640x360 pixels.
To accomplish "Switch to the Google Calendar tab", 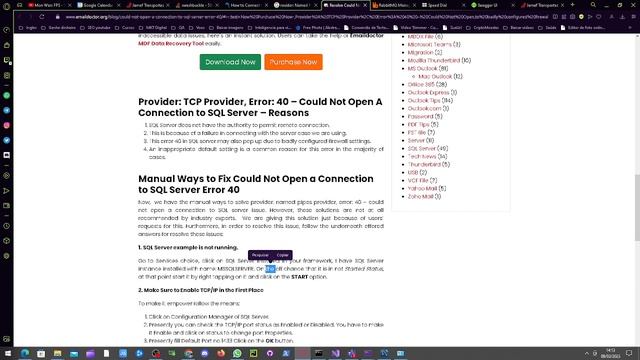I will (x=97, y=5).
